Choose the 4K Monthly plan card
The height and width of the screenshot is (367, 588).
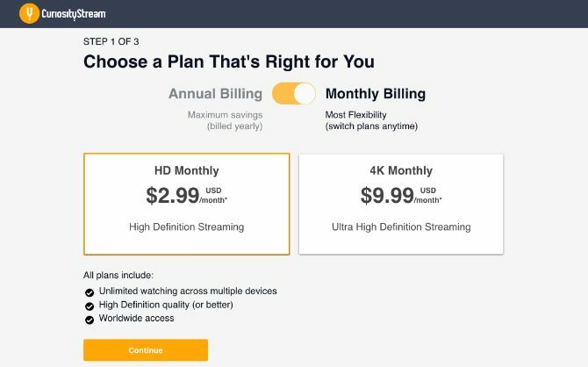(x=401, y=204)
